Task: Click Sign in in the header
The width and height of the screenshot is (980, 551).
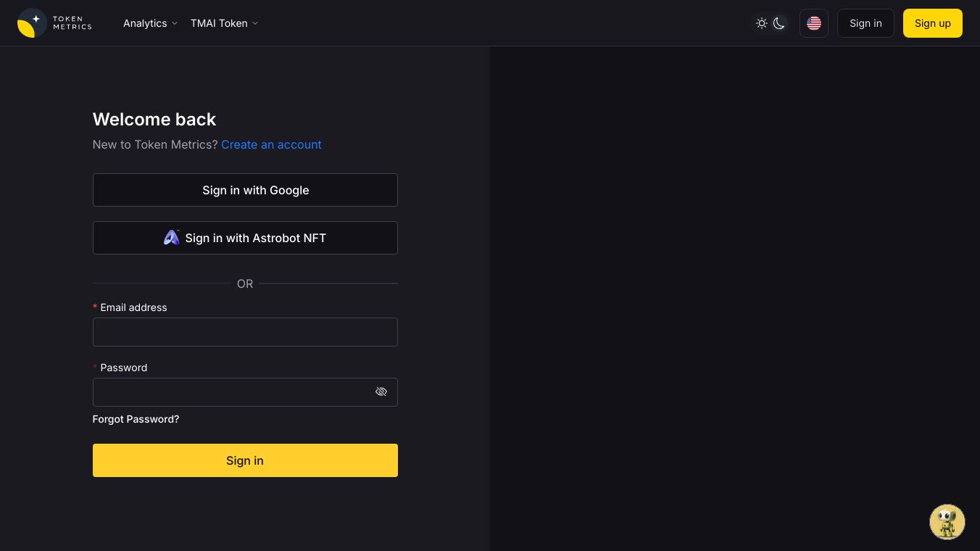Action: [x=865, y=23]
